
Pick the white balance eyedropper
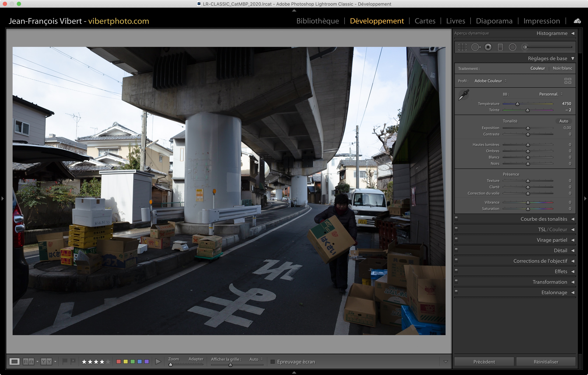(463, 95)
